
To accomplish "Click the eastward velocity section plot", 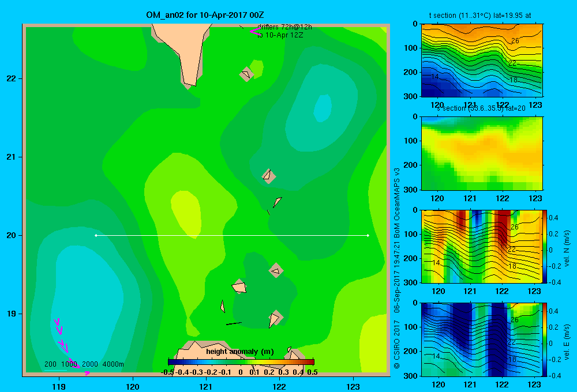I will pyautogui.click(x=482, y=340).
